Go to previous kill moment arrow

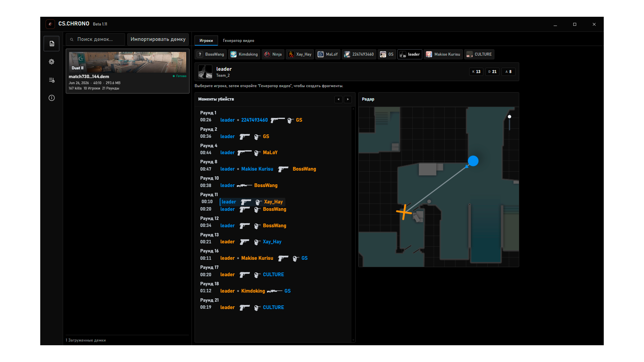[x=338, y=99]
